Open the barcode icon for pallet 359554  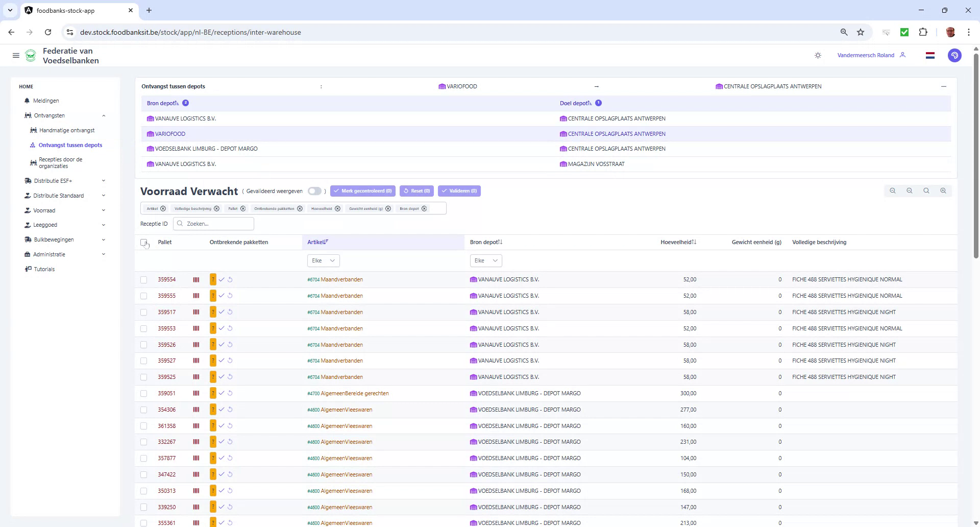click(195, 279)
